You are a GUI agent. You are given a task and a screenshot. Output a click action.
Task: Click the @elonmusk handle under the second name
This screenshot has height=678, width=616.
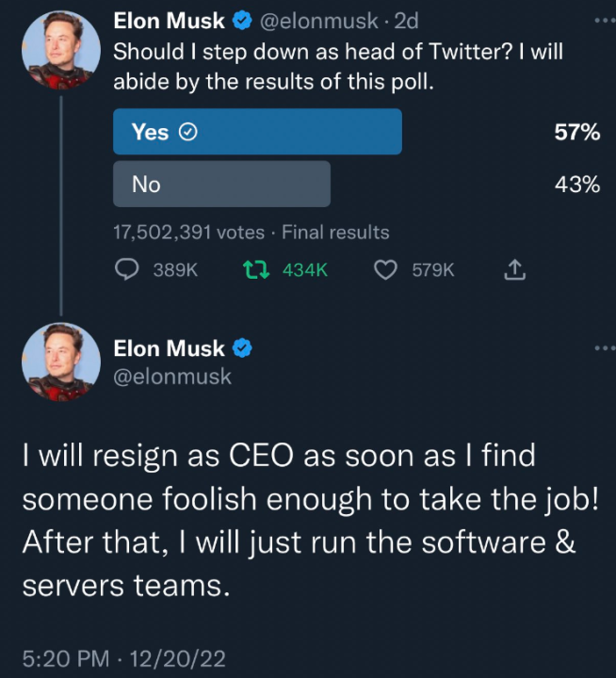coord(171,377)
